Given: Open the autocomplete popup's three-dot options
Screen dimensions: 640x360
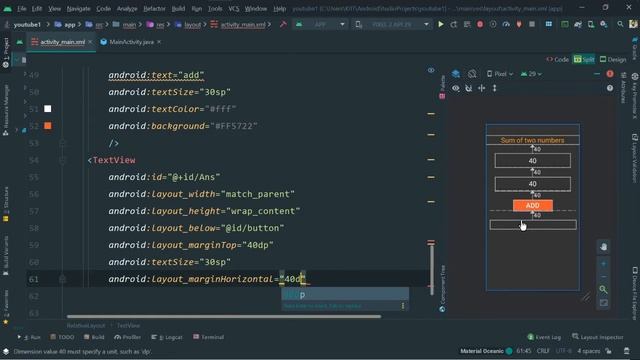Looking at the screenshot, I should [403, 306].
